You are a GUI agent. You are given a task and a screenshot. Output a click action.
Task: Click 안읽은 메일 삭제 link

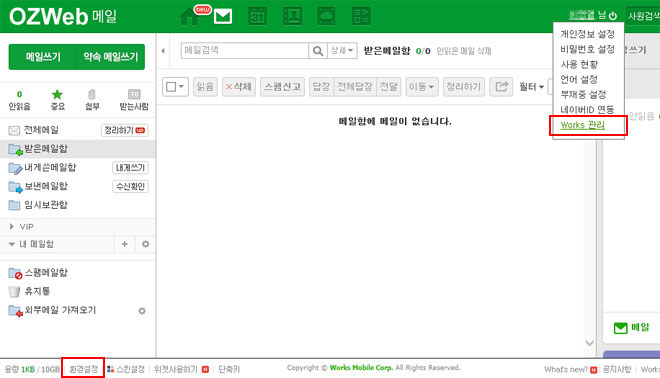pyautogui.click(x=464, y=51)
